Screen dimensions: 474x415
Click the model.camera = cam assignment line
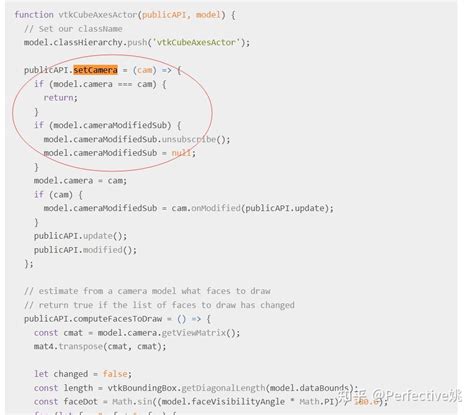(x=80, y=181)
